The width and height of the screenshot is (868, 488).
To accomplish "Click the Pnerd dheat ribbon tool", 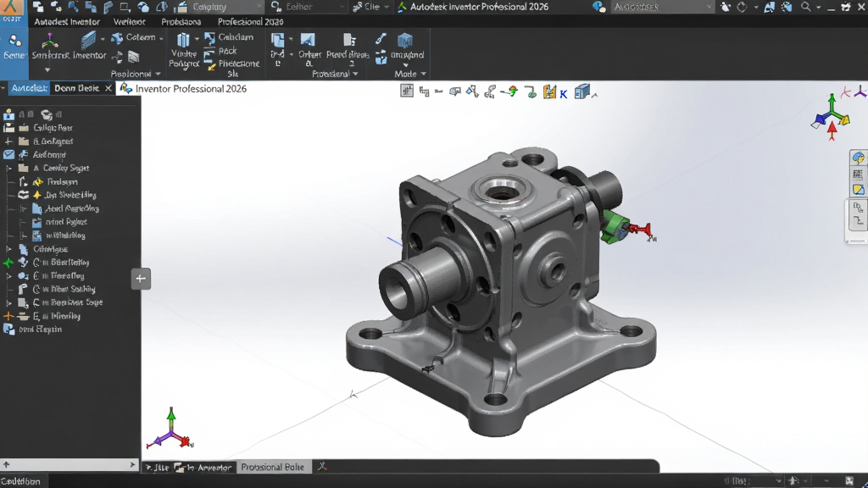I will (348, 46).
